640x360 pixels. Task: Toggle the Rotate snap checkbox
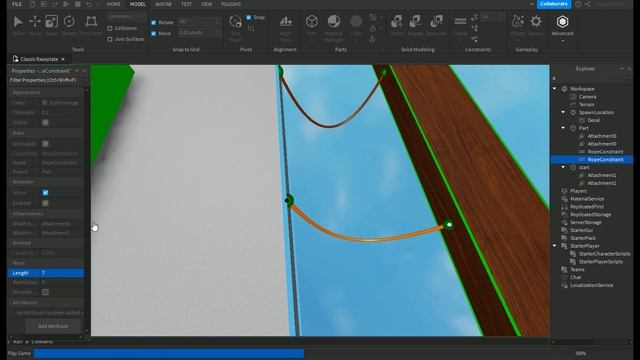[x=153, y=22]
